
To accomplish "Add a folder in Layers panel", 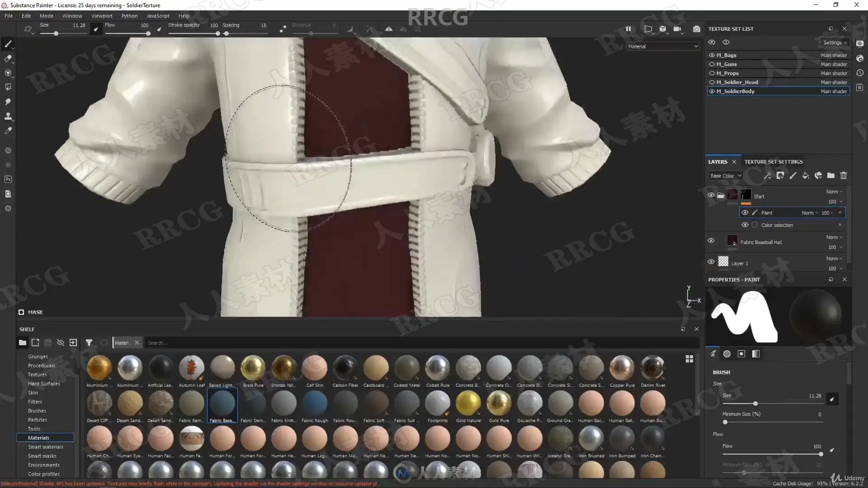I will (830, 176).
